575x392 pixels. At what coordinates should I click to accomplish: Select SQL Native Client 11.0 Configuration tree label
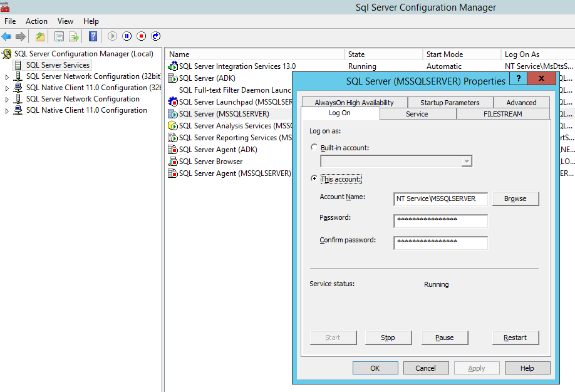point(86,110)
